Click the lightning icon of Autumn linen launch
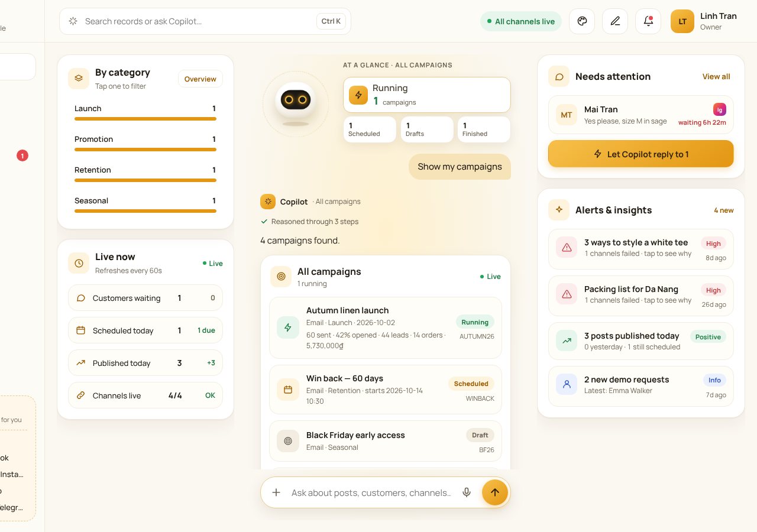The image size is (757, 532). (x=288, y=327)
